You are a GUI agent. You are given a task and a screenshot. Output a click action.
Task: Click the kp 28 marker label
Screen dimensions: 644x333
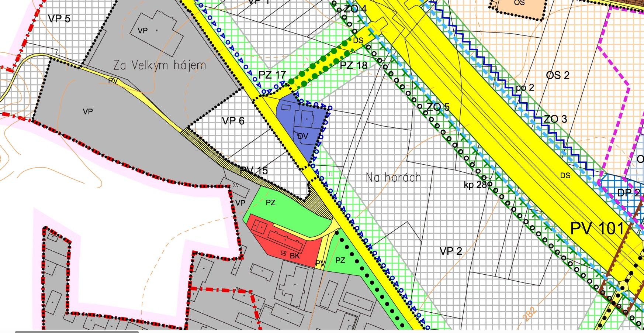click(x=475, y=185)
